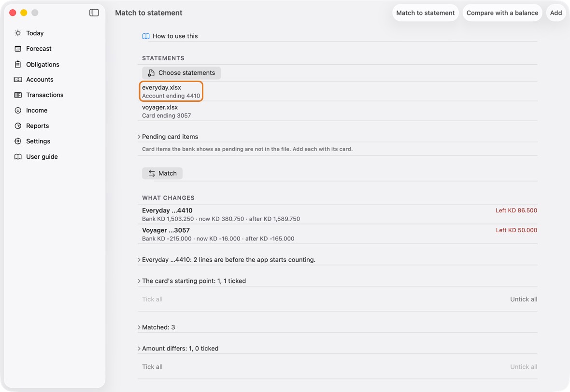This screenshot has height=392, width=570.
Task: Click the Settings gear icon
Action: pyautogui.click(x=18, y=141)
